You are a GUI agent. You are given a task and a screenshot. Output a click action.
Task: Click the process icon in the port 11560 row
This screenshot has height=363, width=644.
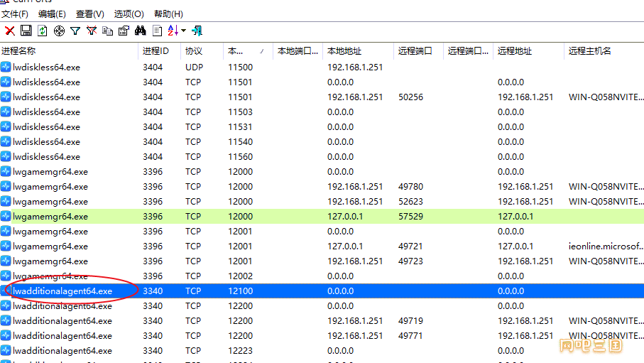(x=6, y=156)
